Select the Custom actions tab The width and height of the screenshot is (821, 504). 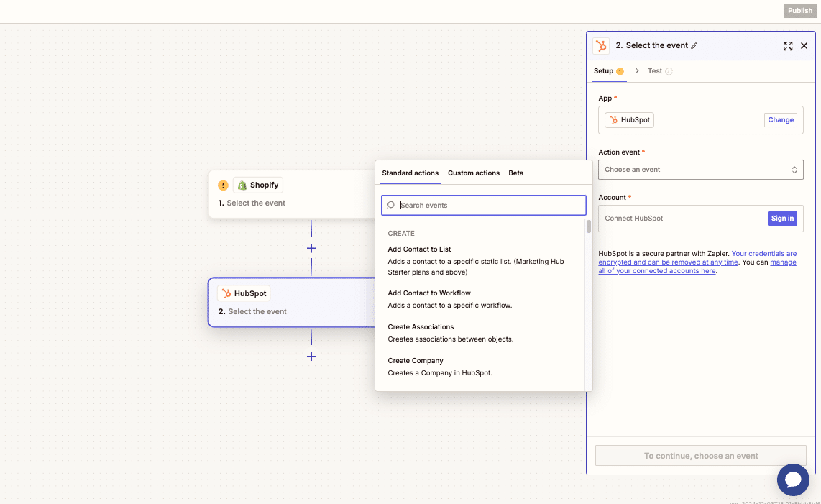click(473, 173)
